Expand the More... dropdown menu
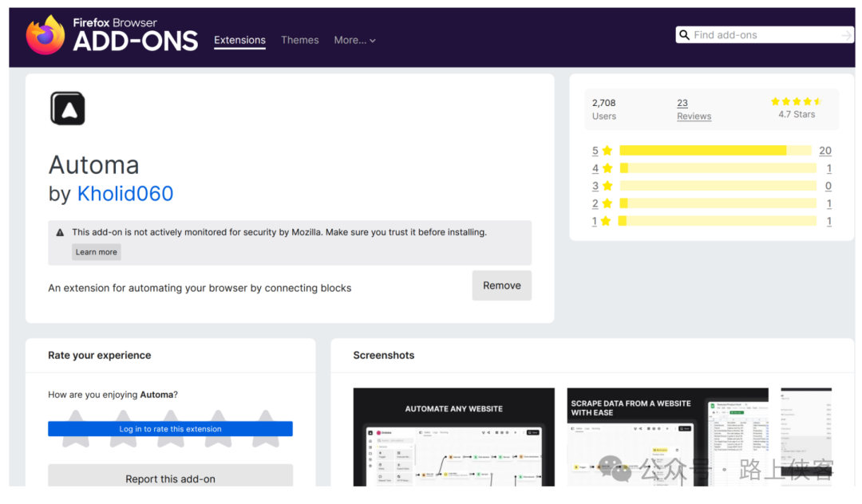 coord(354,40)
